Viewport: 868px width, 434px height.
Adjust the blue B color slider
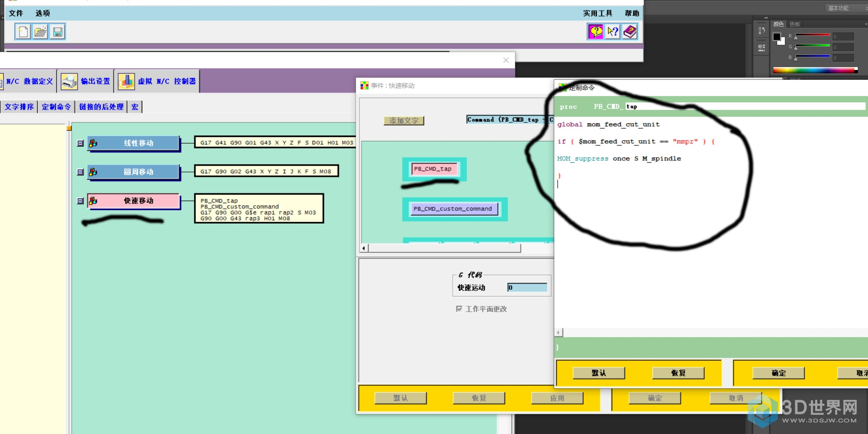coord(813,56)
